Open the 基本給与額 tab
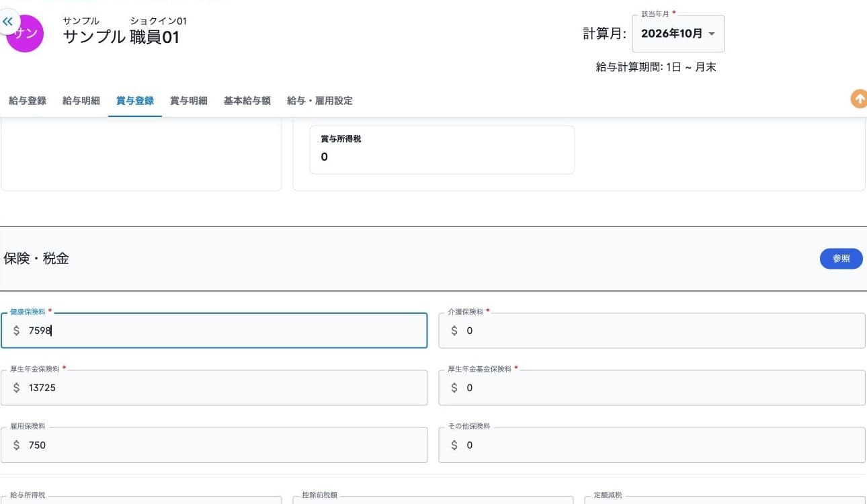Screen dimensions: 867x504 coord(247,101)
